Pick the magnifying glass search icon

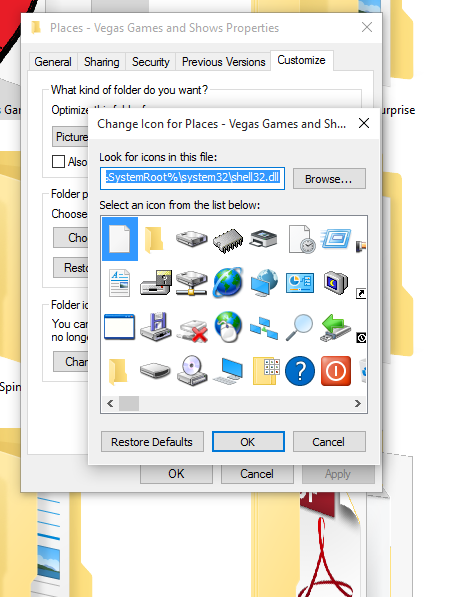point(300,327)
